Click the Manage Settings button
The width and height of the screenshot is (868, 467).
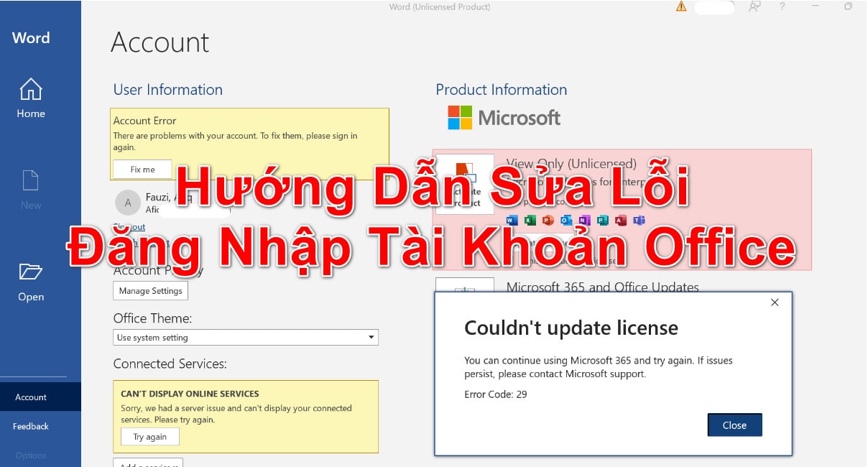pos(151,291)
